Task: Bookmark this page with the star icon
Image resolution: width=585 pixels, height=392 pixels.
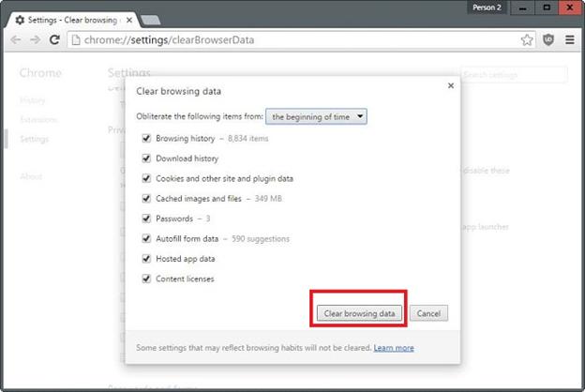Action: point(527,39)
